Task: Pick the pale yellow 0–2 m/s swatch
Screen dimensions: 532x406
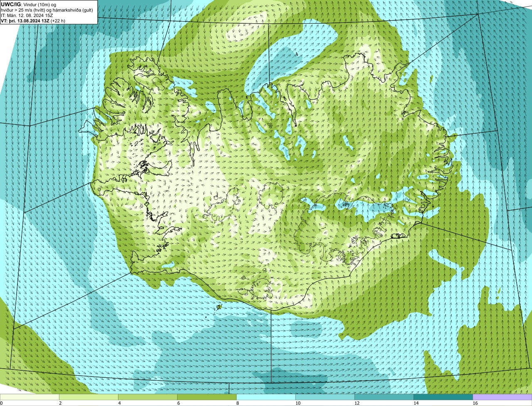Action: [30, 397]
